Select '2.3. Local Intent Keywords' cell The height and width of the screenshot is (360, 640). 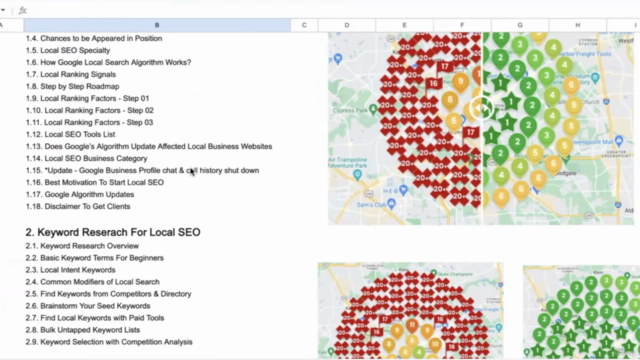[71, 270]
